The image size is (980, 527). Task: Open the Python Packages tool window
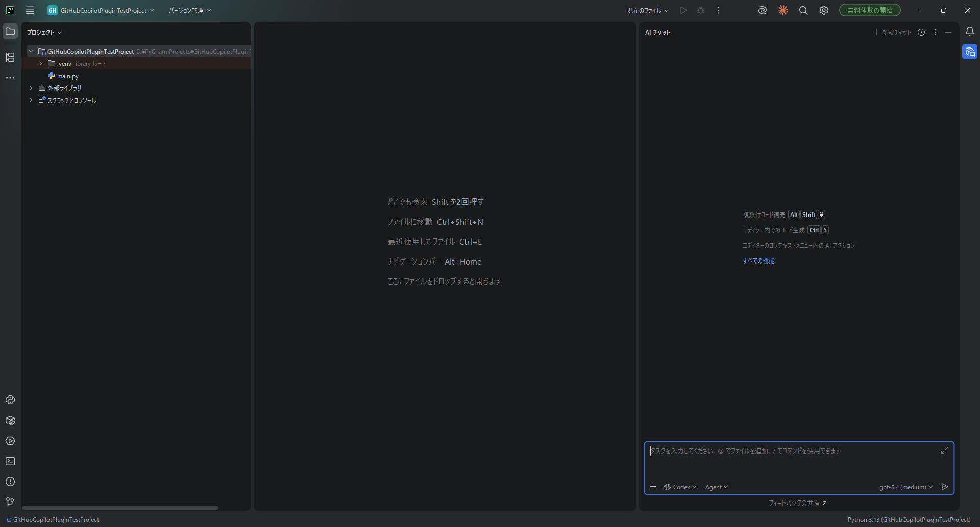10,420
